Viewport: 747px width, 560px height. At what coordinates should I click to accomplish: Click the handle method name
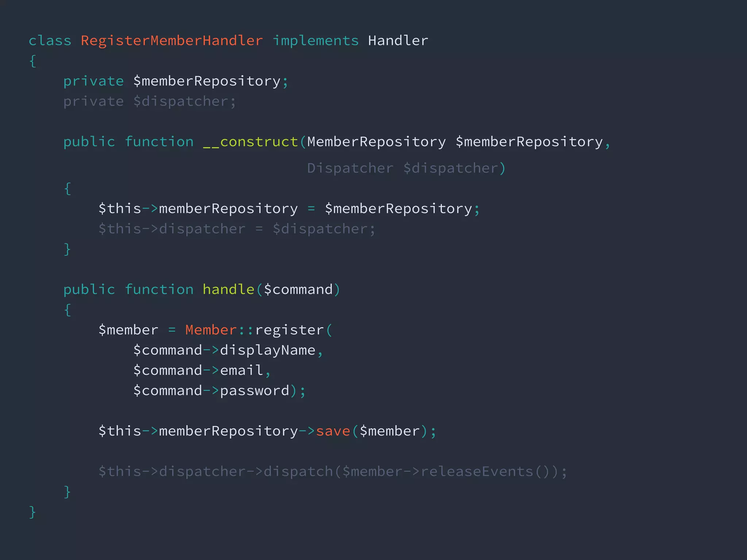point(228,289)
